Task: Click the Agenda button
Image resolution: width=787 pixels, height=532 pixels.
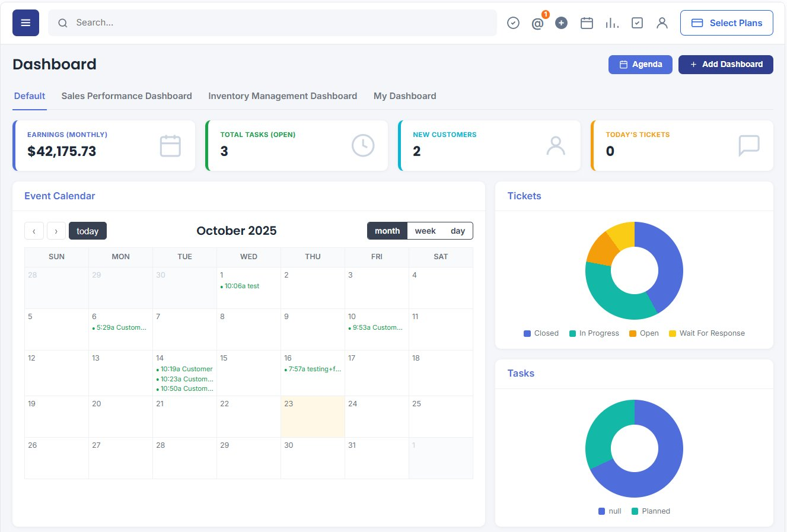Action: [640, 65]
